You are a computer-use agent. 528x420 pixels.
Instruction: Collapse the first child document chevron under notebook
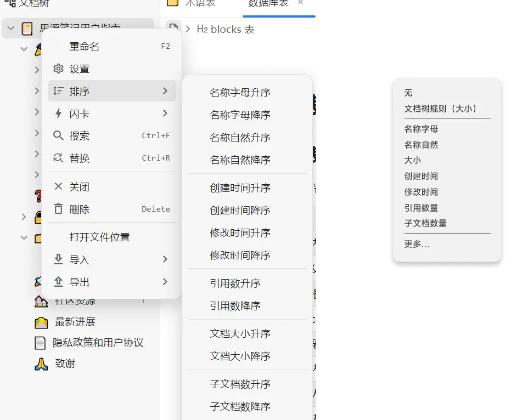(24, 49)
